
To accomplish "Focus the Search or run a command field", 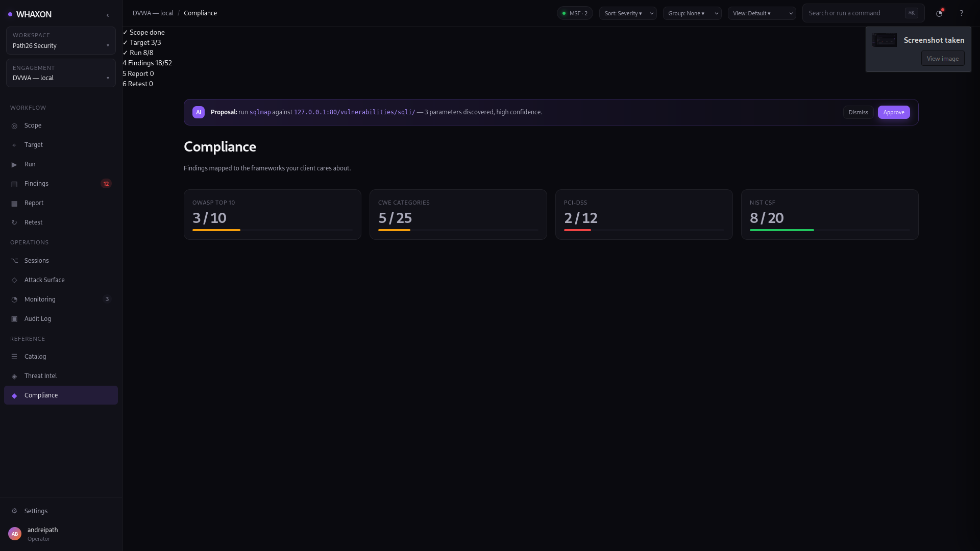I will 863,13.
